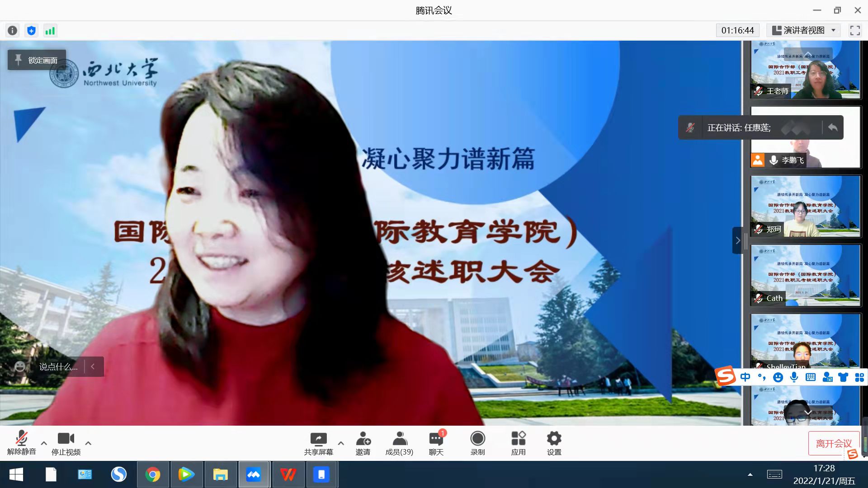Open the Speaker View (演讲者视图) dropdown
Viewport: 868px width, 488px height.
[803, 30]
